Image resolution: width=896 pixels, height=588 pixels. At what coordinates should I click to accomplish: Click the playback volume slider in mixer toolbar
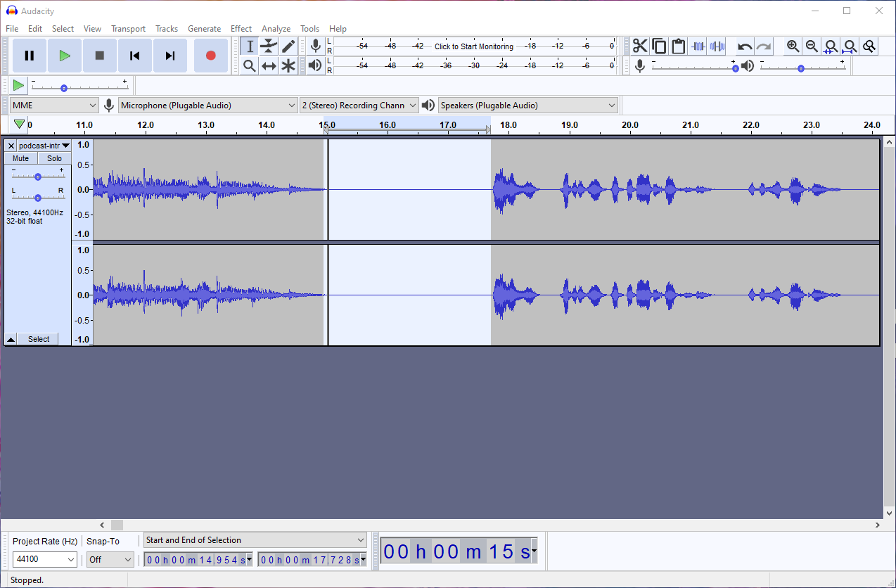[x=801, y=68]
